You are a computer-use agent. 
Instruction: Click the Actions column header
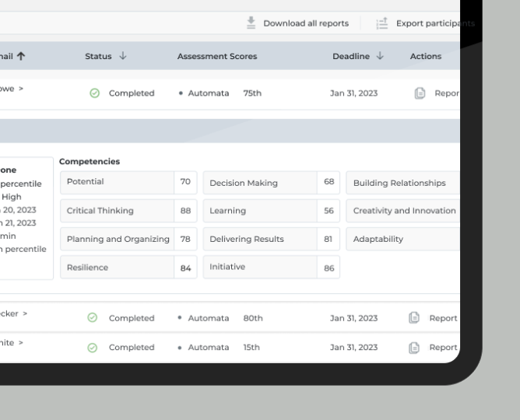(425, 56)
